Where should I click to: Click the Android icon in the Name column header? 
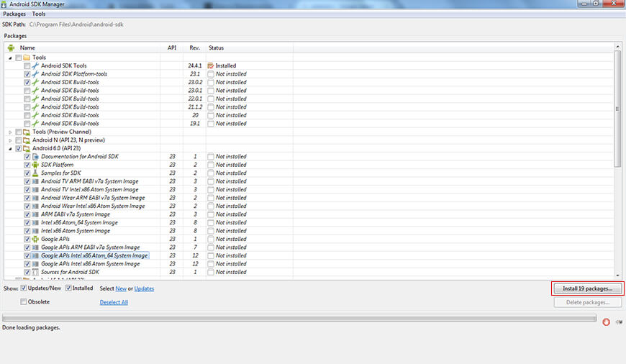click(x=12, y=48)
